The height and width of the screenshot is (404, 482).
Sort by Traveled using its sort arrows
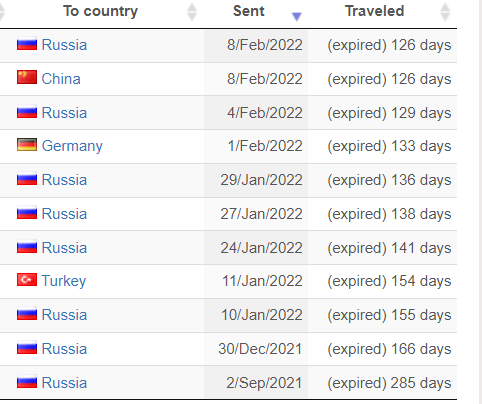coord(445,12)
